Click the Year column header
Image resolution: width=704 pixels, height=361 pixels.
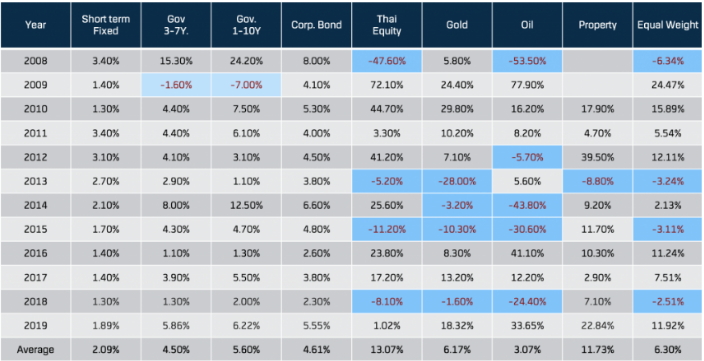[35, 25]
